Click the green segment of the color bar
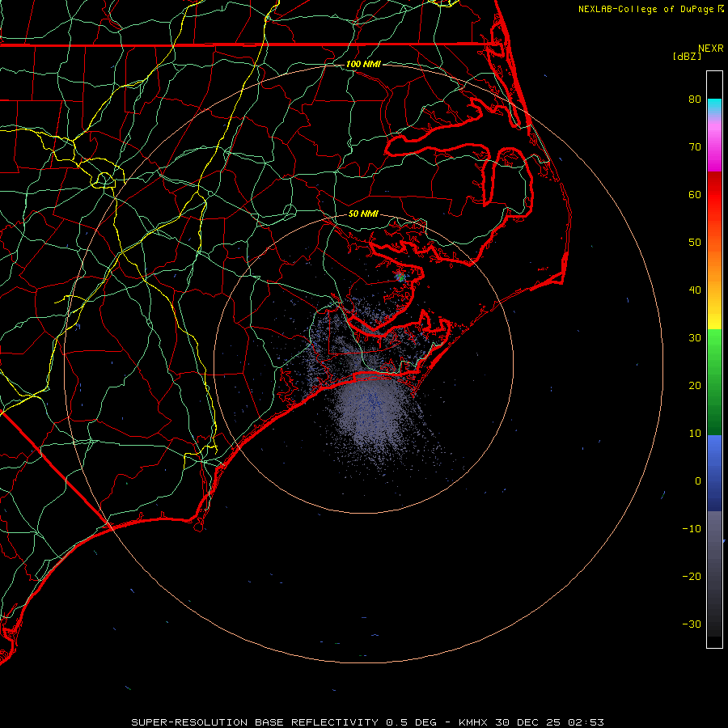Screen dimensions: 728x728 coord(714,382)
